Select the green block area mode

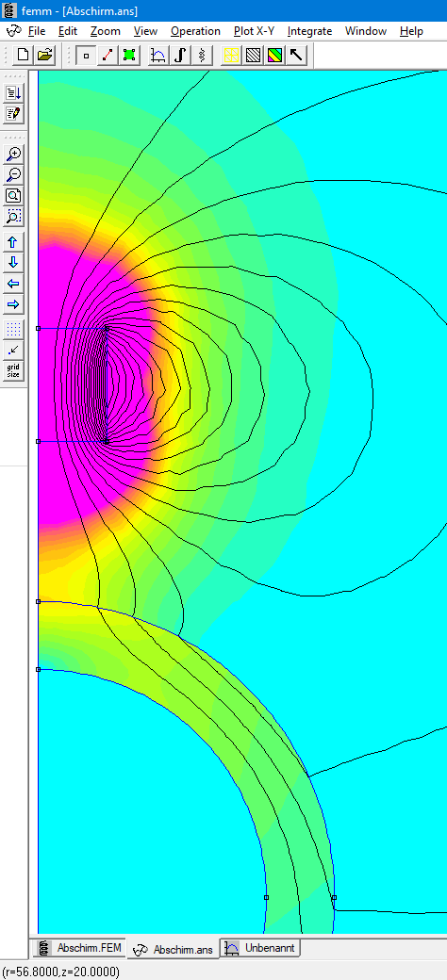129,55
